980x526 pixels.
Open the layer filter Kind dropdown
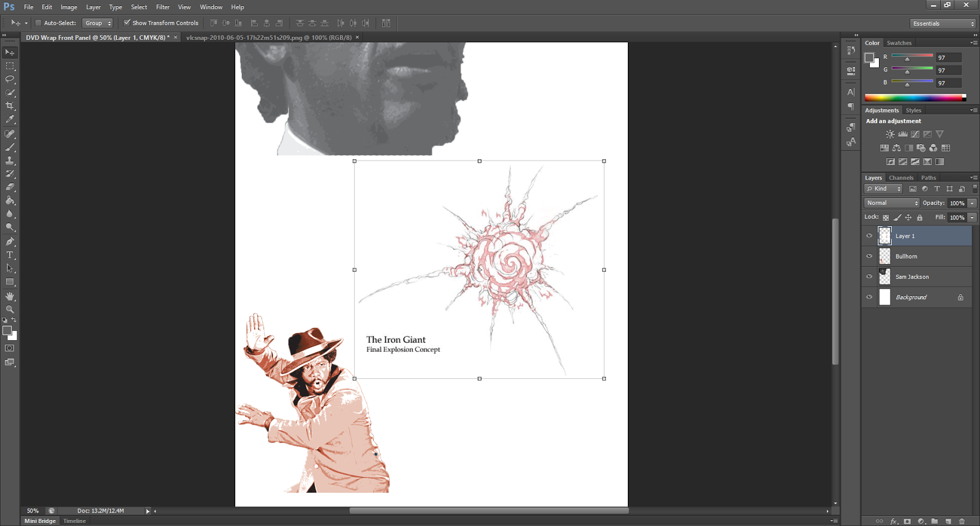[x=883, y=189]
